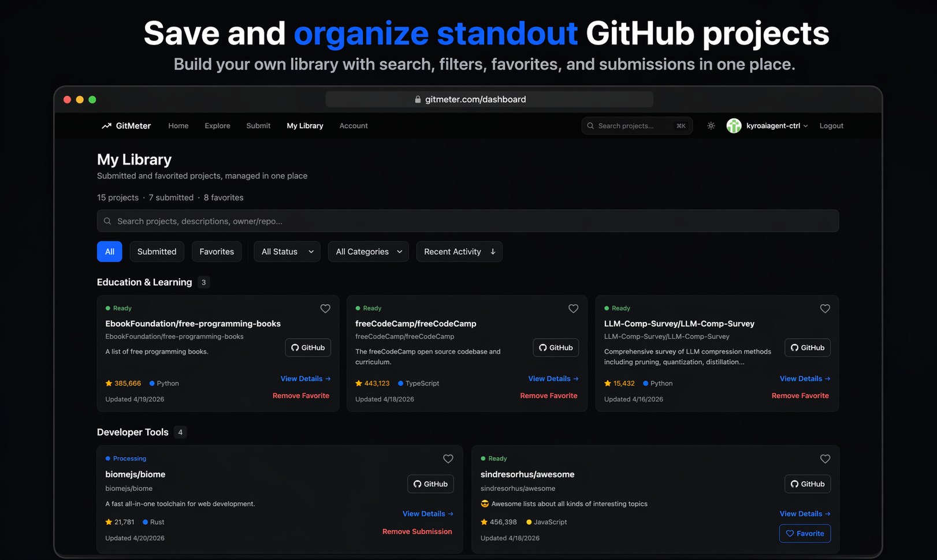The image size is (937, 560).
Task: Open GitHub for biomejs/biome
Action: (x=430, y=484)
